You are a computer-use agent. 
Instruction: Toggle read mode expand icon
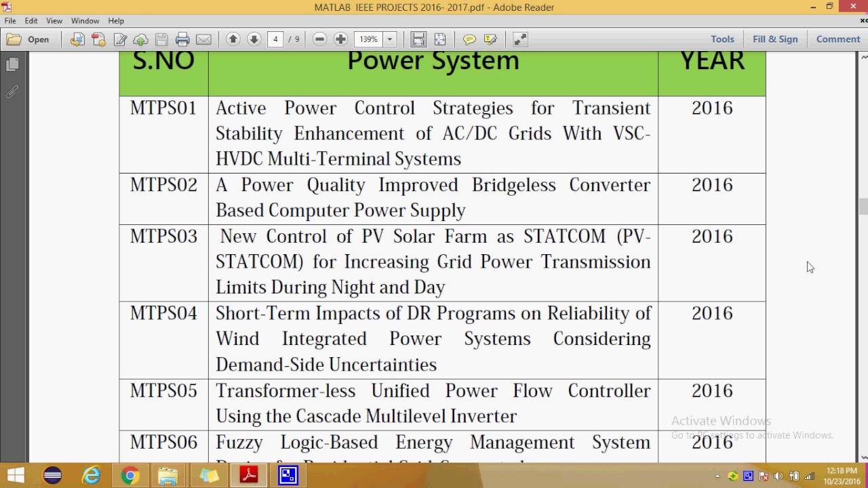[520, 39]
